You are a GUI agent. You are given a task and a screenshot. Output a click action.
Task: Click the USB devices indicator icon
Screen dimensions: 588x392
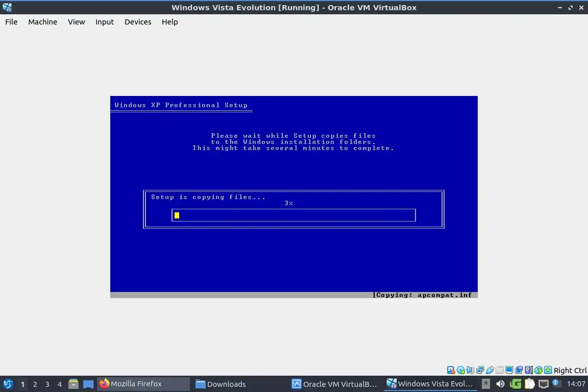click(490, 370)
